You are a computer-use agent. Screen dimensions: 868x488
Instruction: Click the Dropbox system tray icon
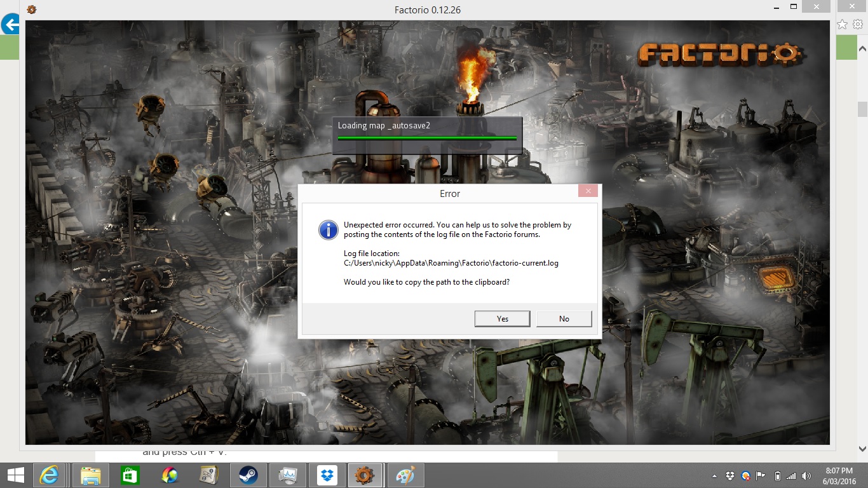coord(730,476)
